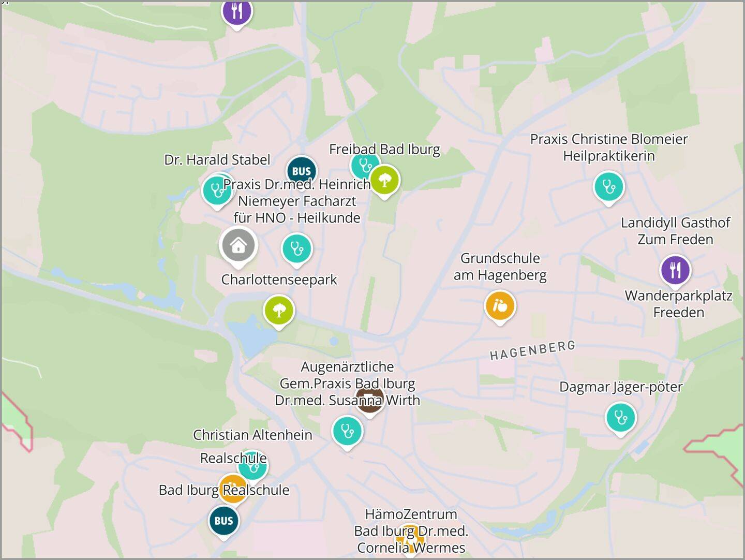
Task: Open the brown marker behind Dr.med. Susanna Wirth
Action: coord(369,400)
